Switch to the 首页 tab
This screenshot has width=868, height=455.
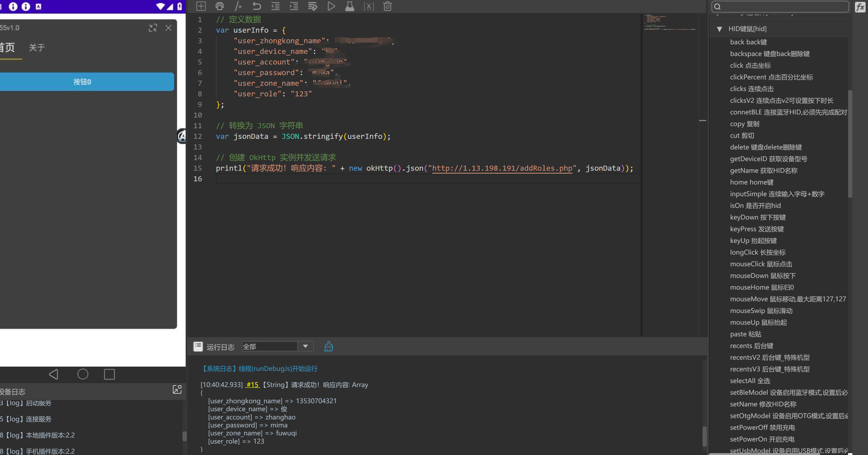[x=7, y=48]
